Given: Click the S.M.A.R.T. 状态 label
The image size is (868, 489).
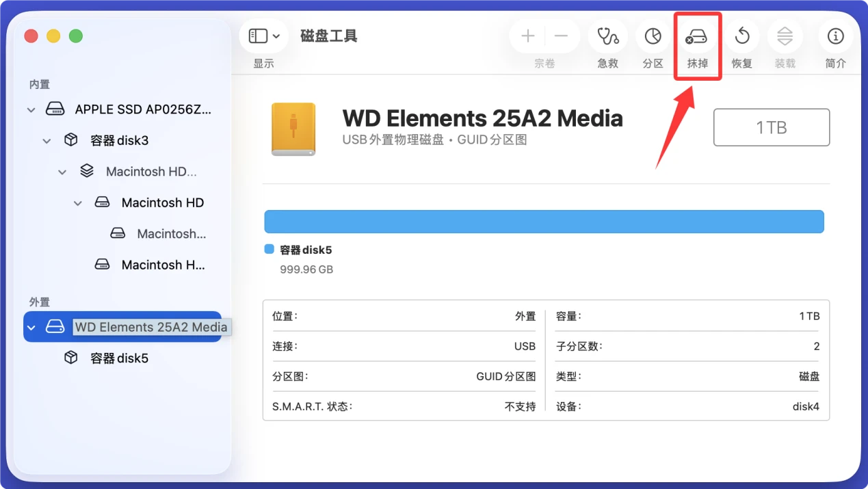Looking at the screenshot, I should [313, 406].
